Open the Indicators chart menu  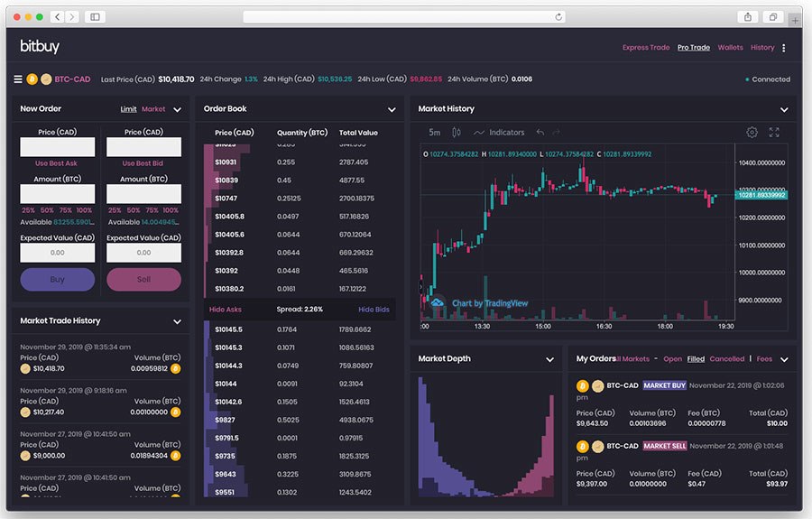499,133
